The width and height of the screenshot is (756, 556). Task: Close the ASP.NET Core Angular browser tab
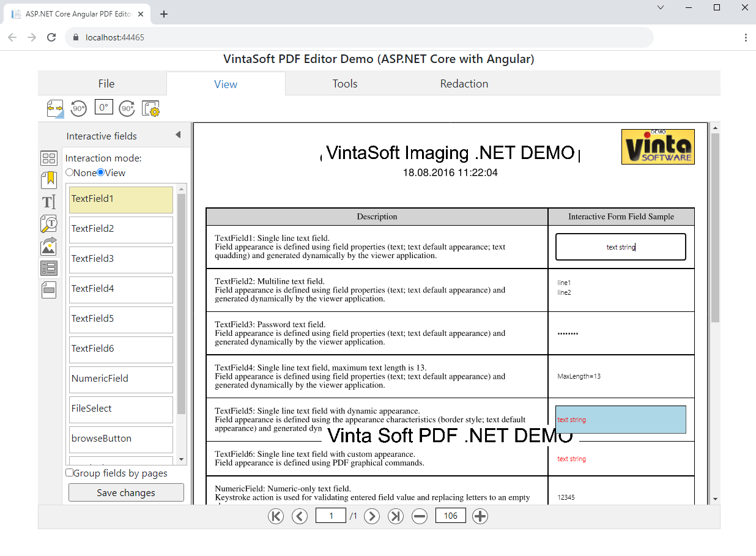[142, 14]
